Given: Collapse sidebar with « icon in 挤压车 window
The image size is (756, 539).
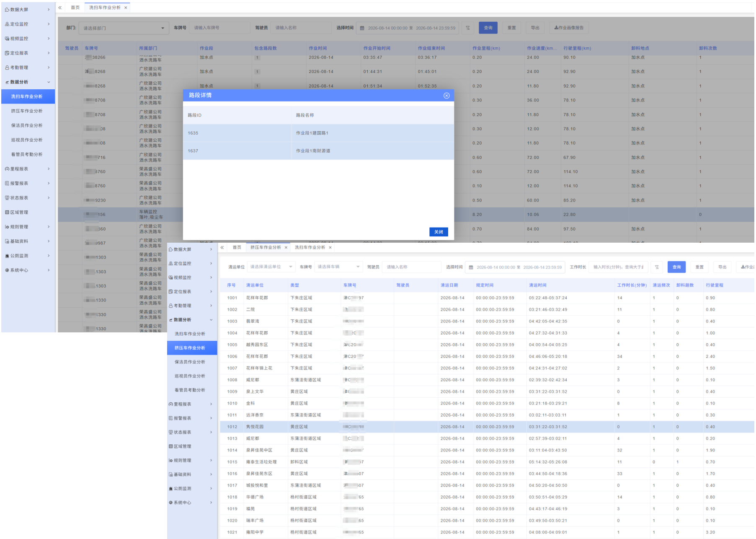Looking at the screenshot, I should [x=222, y=247].
